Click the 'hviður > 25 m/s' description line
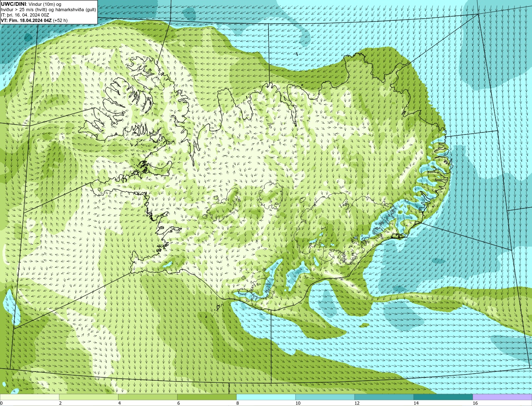This screenshot has height=406, width=532. [48, 10]
